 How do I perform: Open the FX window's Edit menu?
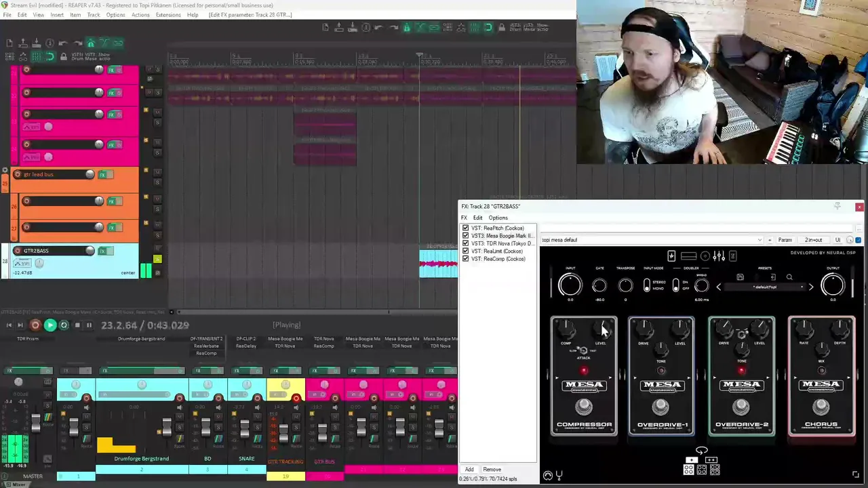pos(477,218)
